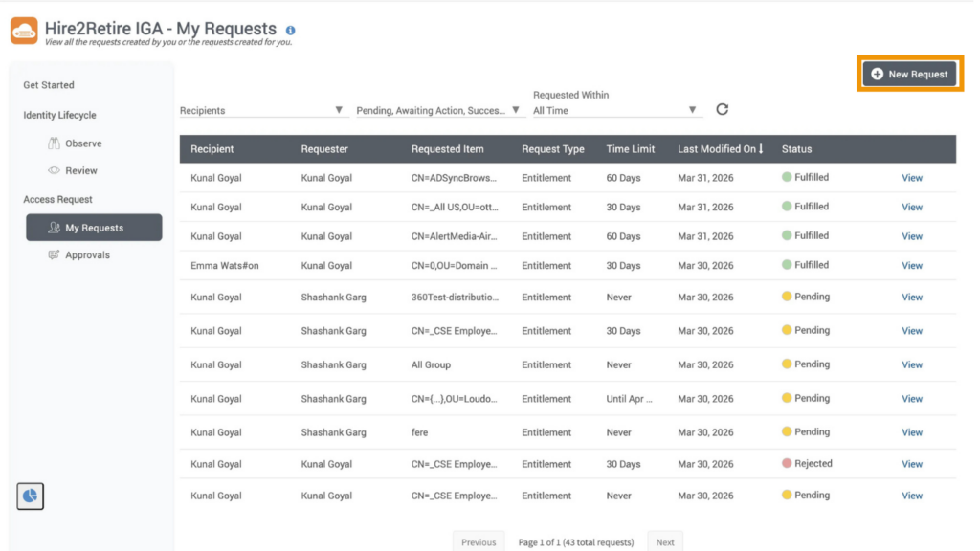Screen dimensions: 980x551
Task: Go to Previous page
Action: (479, 541)
